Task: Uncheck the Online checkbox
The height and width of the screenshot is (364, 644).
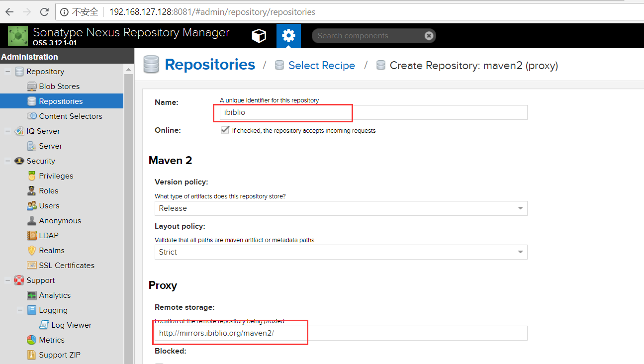Action: (225, 130)
